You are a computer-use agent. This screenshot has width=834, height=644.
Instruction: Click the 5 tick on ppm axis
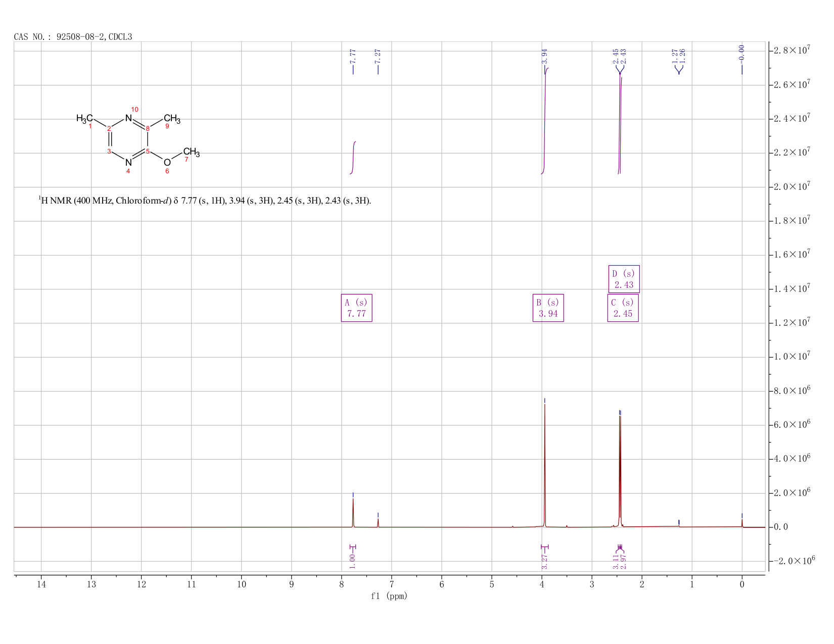click(492, 584)
